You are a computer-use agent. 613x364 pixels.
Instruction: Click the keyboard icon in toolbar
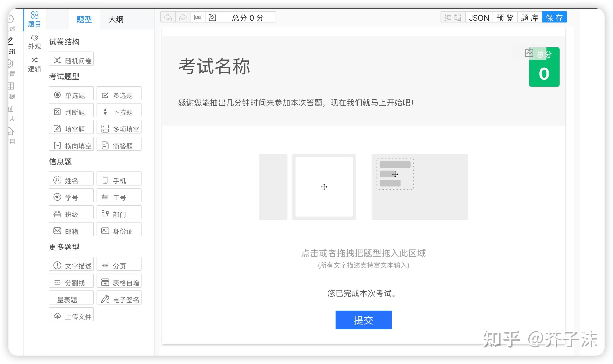pyautogui.click(x=198, y=17)
